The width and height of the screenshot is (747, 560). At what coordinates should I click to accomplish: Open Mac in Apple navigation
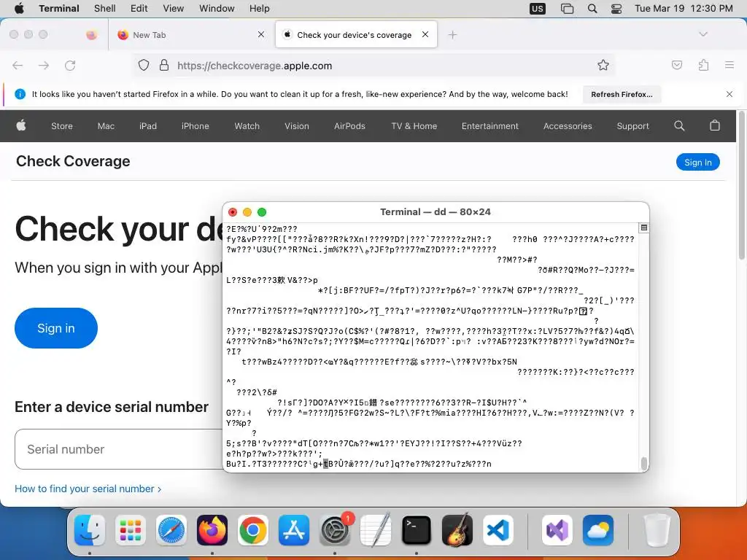(106, 126)
